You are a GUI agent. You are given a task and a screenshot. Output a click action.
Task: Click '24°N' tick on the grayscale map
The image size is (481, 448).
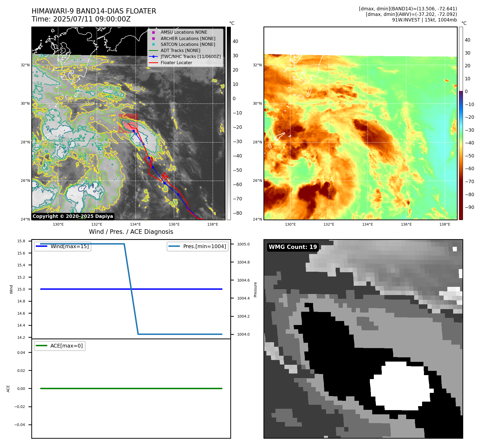click(x=25, y=219)
